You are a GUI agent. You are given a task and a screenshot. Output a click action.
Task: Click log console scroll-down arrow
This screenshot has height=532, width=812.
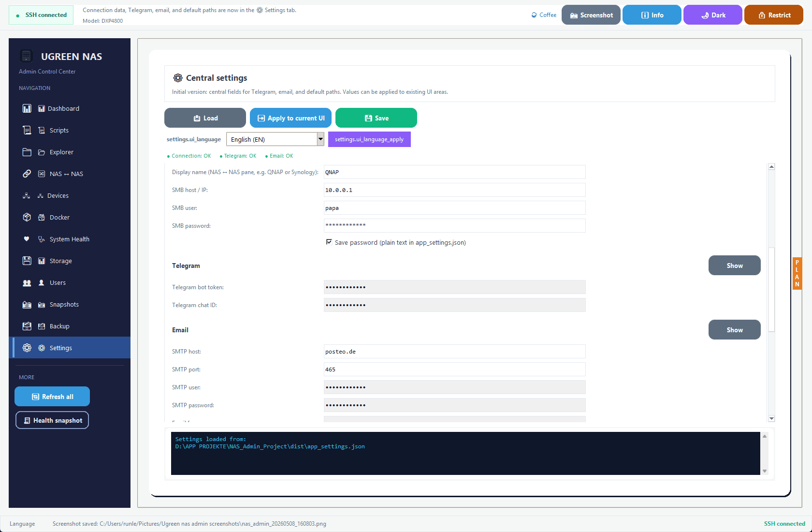point(765,471)
